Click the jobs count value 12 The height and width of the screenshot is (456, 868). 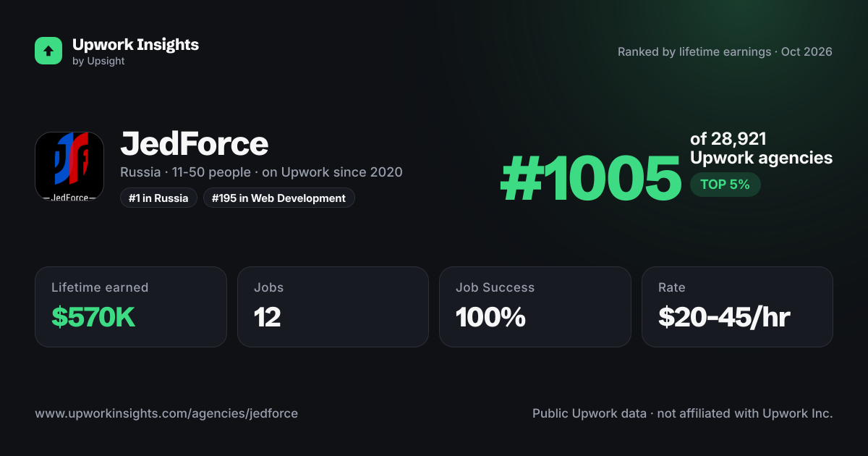(x=267, y=317)
